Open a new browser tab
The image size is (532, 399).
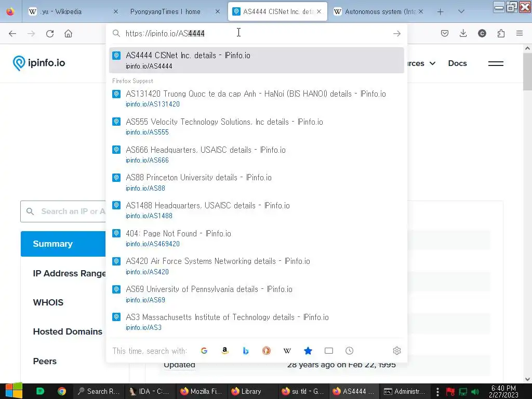pyautogui.click(x=440, y=12)
